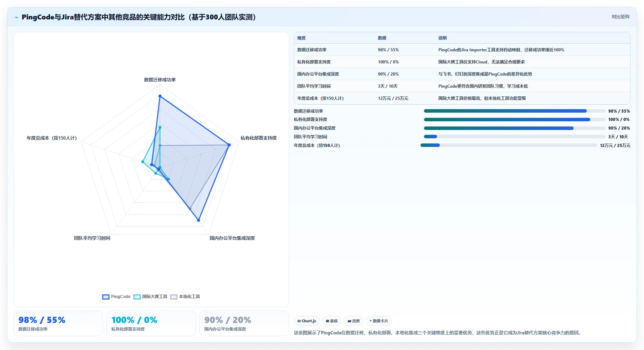
Task: Click the 私有化部署支持度 radar axis label
Action: 259,138
